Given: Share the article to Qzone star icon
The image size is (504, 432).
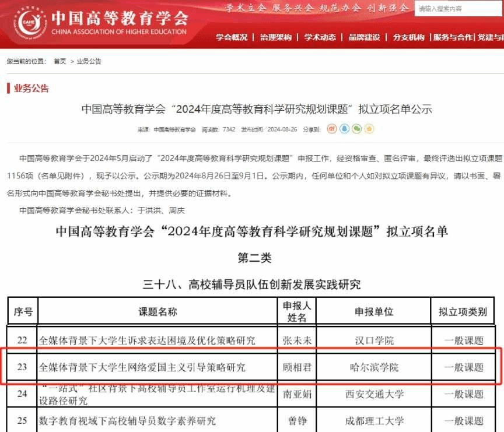Looking at the screenshot, I should point(369,129).
